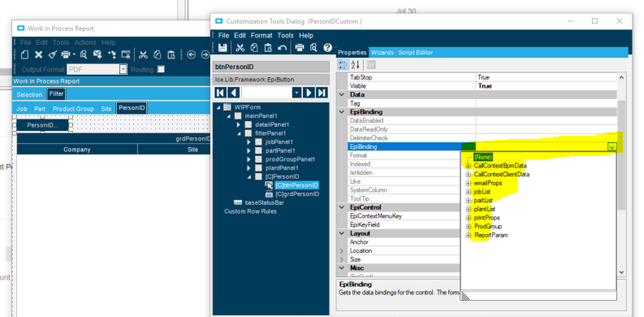Expand the detailPanel1 tree node
The width and height of the screenshot is (644, 317).
point(239,124)
